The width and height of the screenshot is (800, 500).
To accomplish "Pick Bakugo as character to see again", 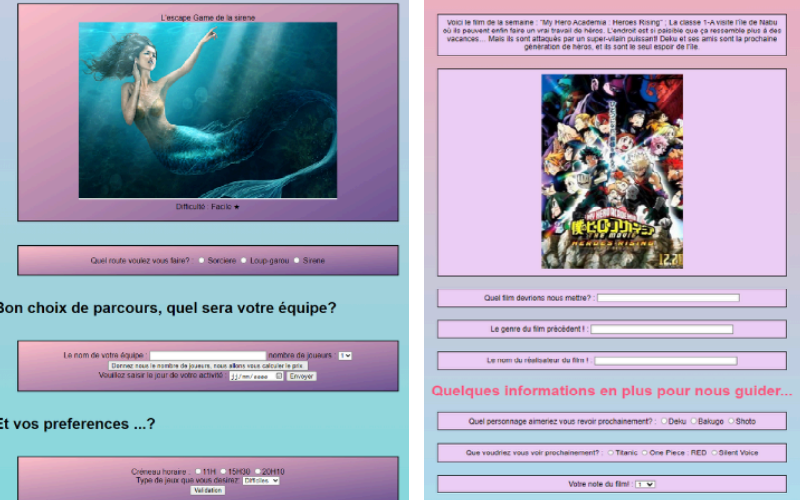I will point(693,421).
